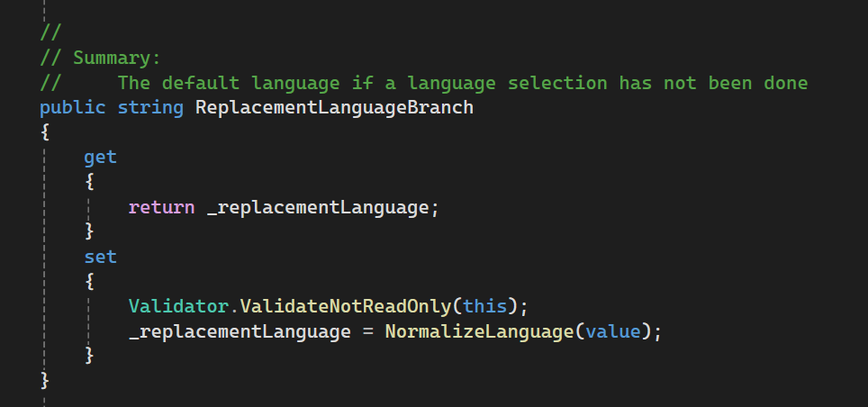The height and width of the screenshot is (407, 868).
Task: Click the "set" accessor keyword
Action: (100, 257)
